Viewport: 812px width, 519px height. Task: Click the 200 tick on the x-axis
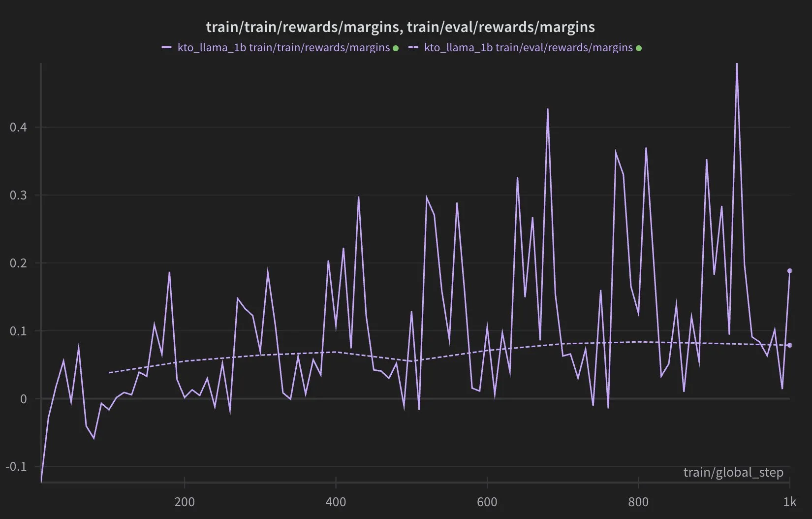pos(185,502)
